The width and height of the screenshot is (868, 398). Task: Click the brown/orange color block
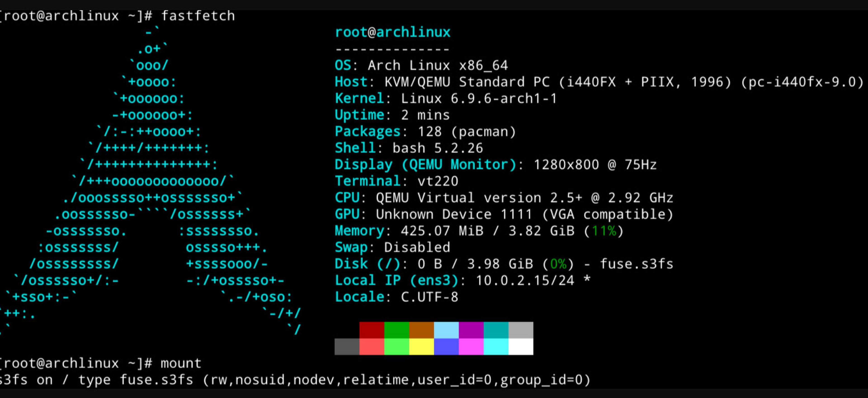click(422, 330)
